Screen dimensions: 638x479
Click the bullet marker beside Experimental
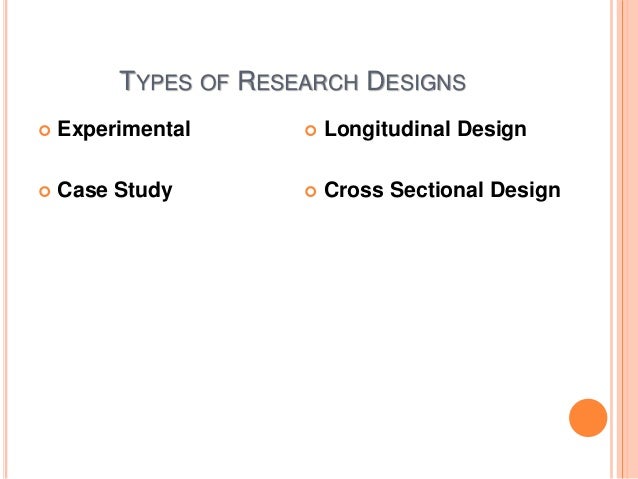coord(40,130)
